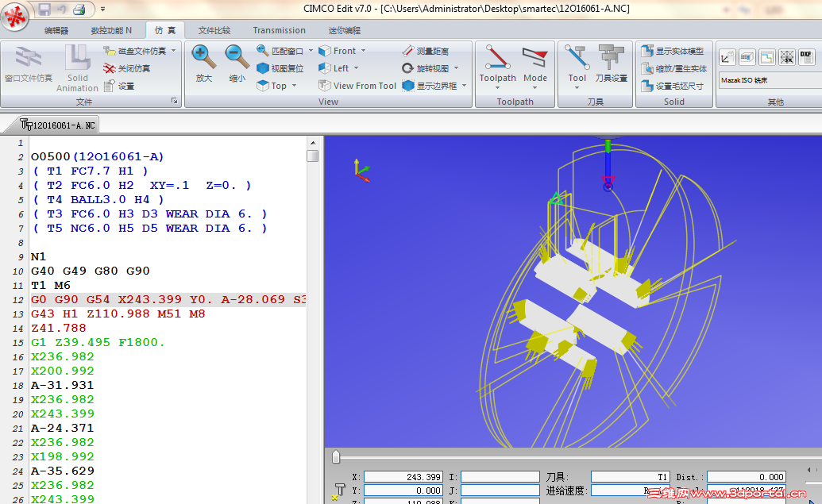Expand 显示边界框 dropdown arrow

click(x=464, y=86)
